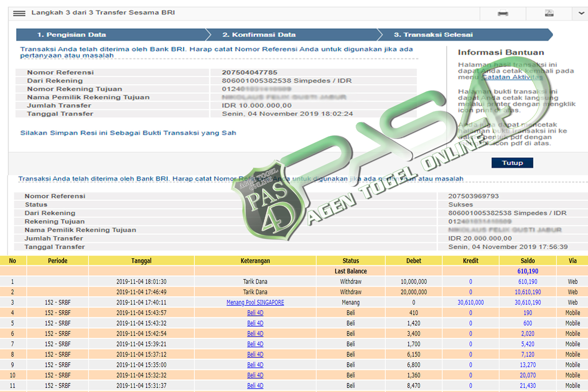
Task: Open Beli 4D link at 15:37:12
Action: click(x=255, y=354)
